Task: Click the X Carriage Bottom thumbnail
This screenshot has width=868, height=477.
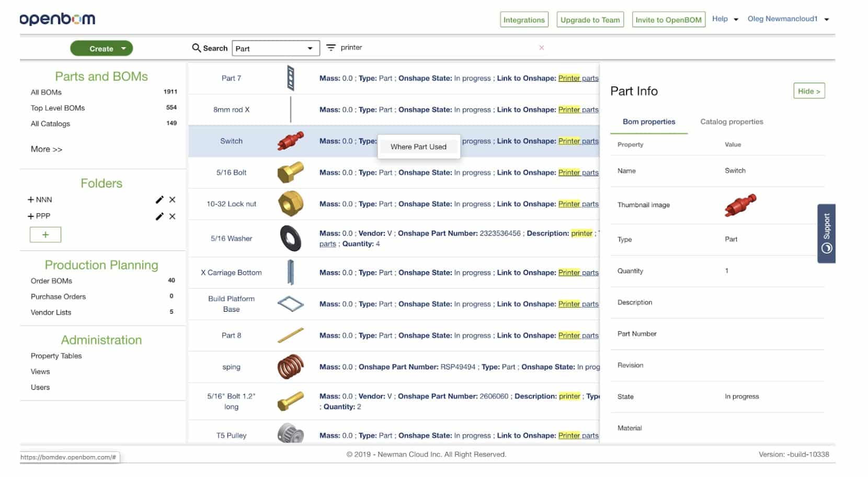Action: (x=291, y=272)
